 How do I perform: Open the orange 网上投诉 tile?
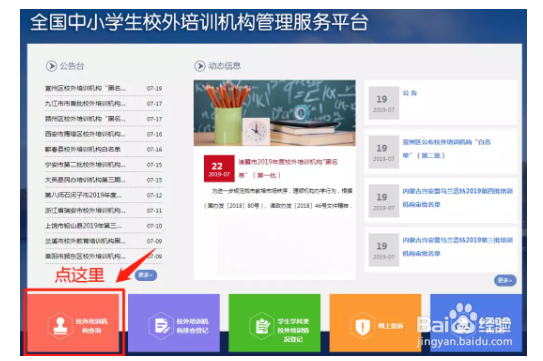pos(375,323)
